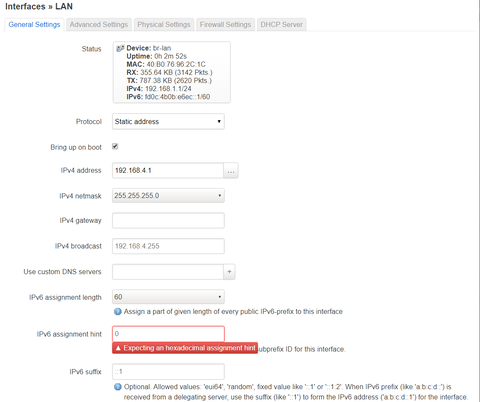Click the IPv6 assignment hint field
Screen dimensions: 480x402
tap(168, 334)
